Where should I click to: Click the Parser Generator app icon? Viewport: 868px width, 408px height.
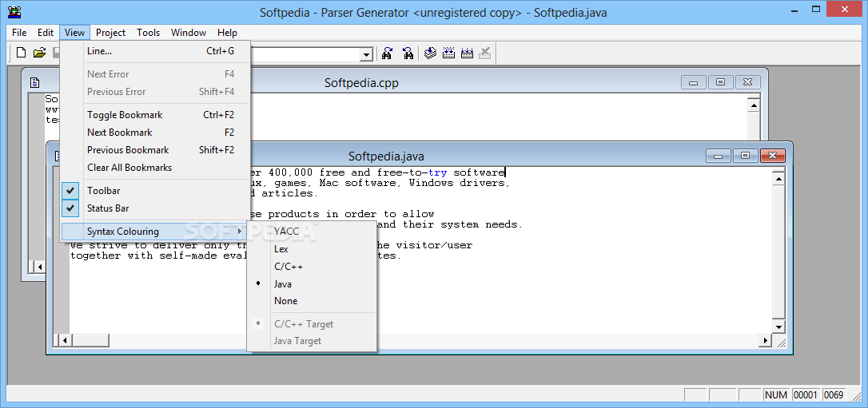coord(15,12)
